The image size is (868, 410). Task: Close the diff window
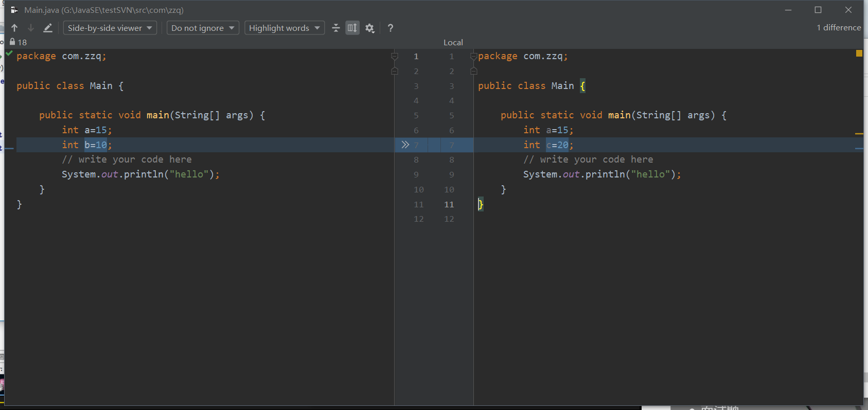click(848, 10)
